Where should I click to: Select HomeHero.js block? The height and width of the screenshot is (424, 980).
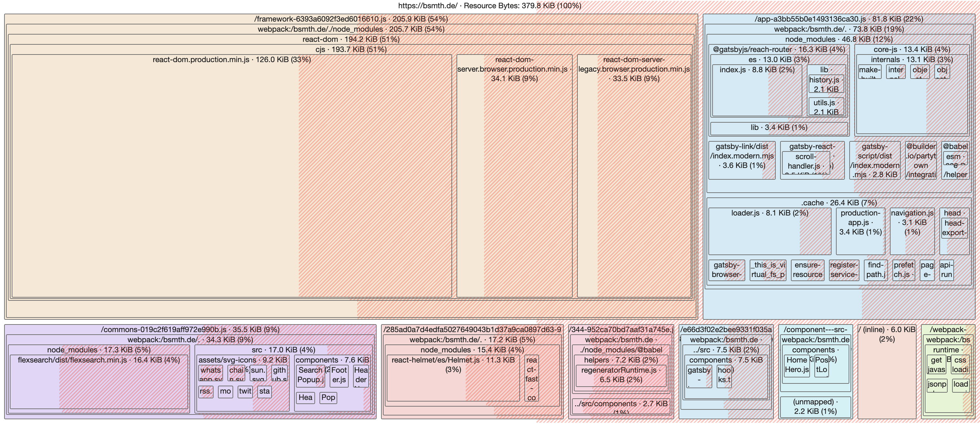click(x=797, y=365)
